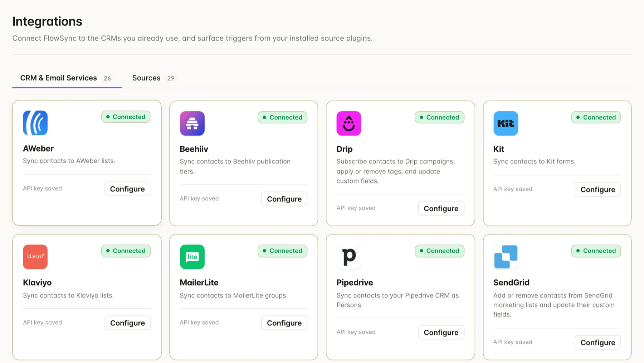This screenshot has height=363, width=644.
Task: Select the Klaviyo card title
Action: coord(37,283)
